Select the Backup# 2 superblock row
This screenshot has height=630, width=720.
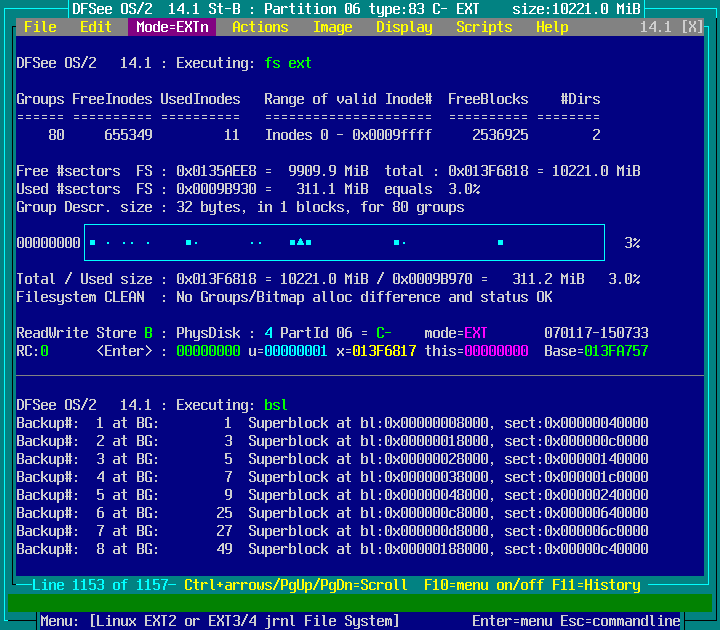coord(332,441)
